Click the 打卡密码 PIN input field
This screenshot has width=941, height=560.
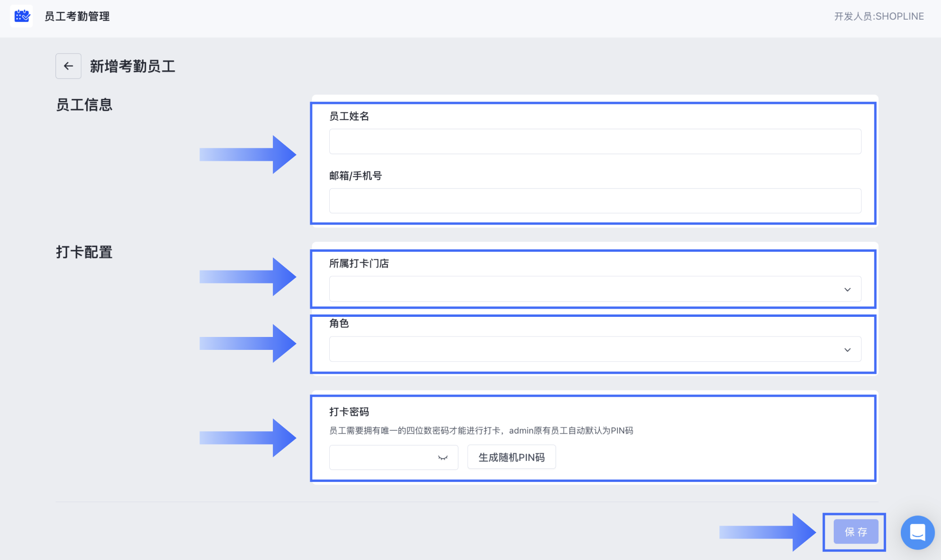click(x=383, y=458)
